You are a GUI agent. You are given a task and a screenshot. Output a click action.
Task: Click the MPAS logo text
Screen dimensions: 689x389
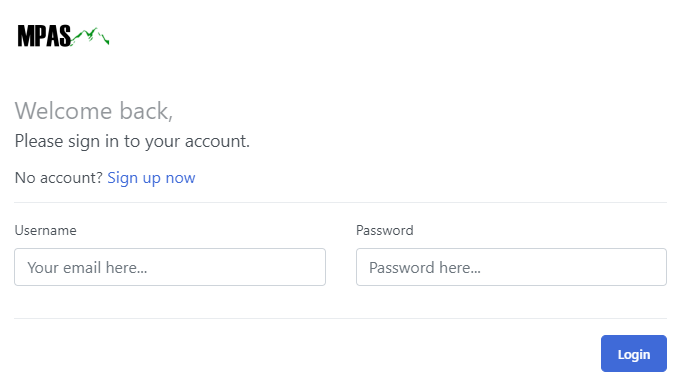click(x=44, y=36)
